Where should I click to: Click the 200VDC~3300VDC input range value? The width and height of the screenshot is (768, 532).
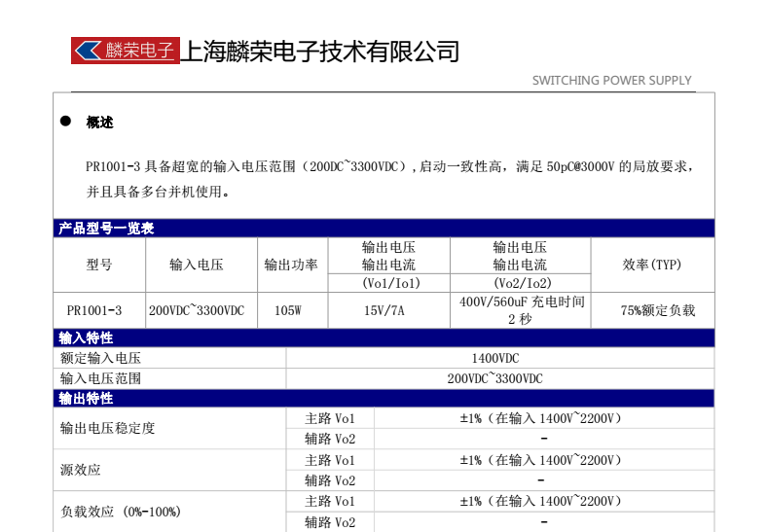click(494, 378)
